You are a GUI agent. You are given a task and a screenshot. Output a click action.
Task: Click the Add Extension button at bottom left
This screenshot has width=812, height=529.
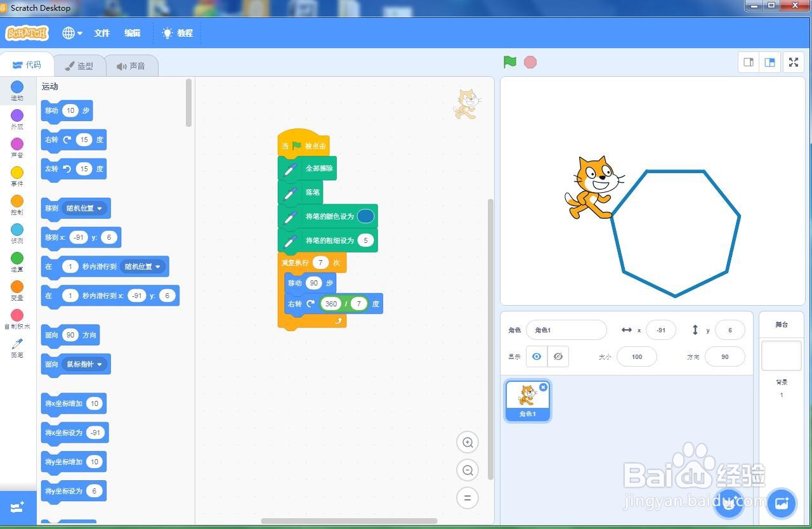point(17,507)
